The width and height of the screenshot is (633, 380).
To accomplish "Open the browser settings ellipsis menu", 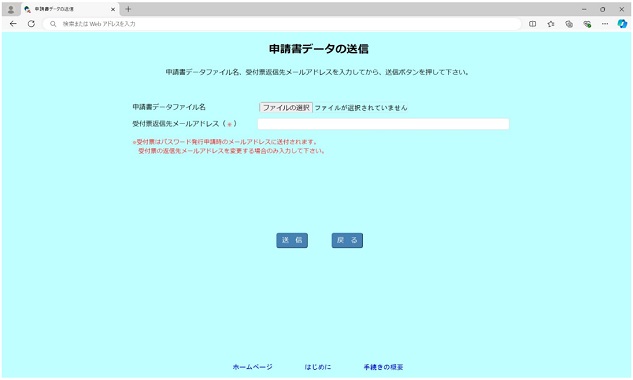I will 604,24.
